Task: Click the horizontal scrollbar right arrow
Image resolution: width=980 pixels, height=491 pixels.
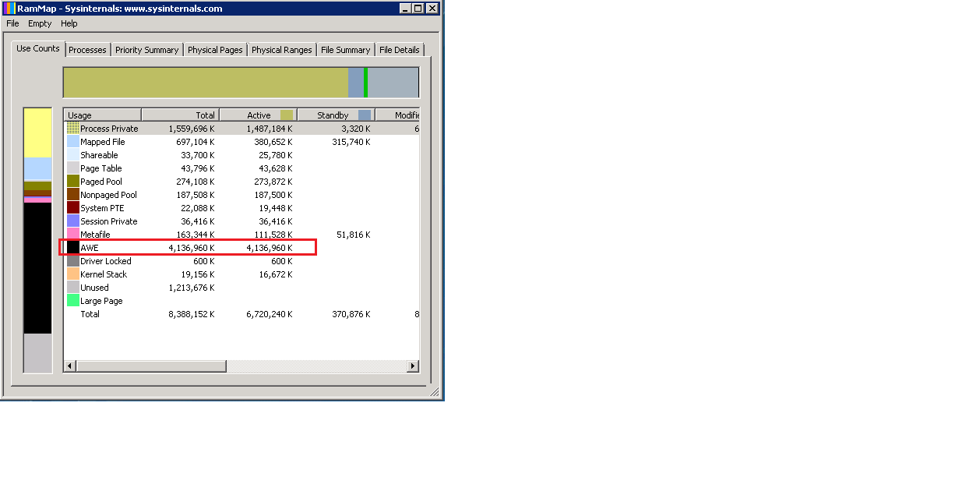Action: point(412,366)
